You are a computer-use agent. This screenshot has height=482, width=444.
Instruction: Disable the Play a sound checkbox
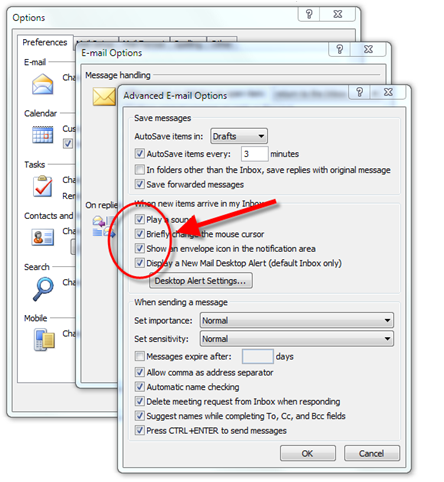[139, 219]
